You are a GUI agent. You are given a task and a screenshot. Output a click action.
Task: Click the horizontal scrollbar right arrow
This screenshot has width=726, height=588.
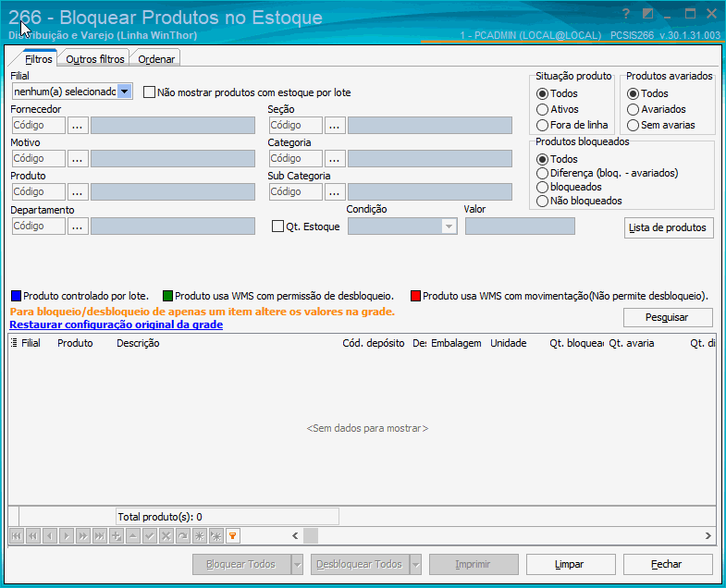(x=708, y=536)
